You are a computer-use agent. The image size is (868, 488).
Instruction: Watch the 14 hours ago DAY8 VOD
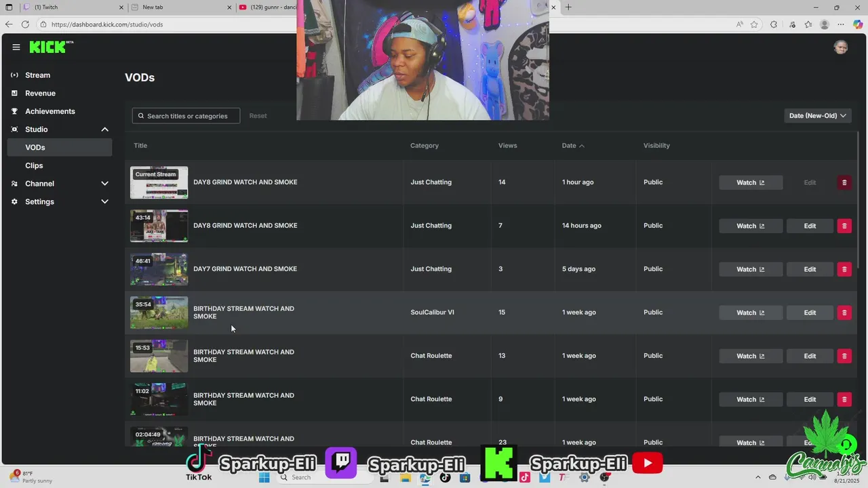tap(751, 226)
